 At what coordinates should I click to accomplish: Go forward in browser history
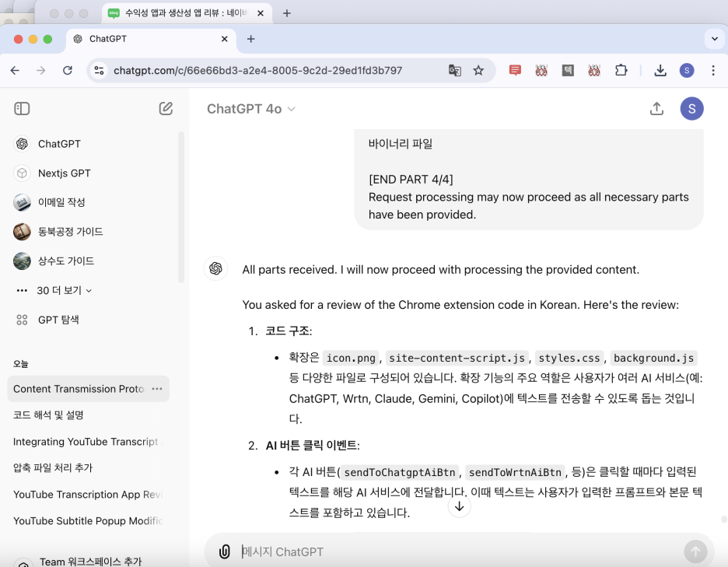click(x=41, y=71)
